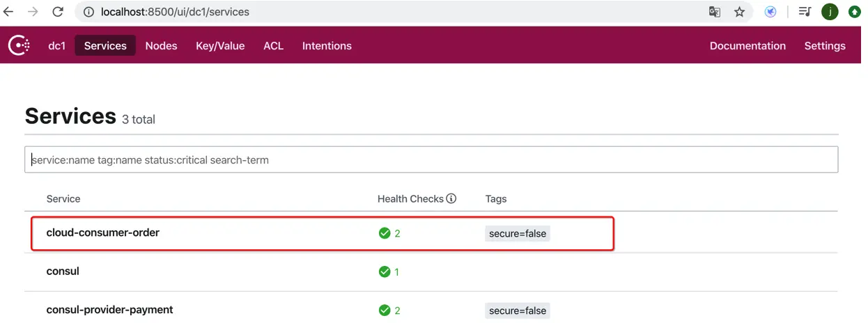The height and width of the screenshot is (323, 868).
Task: Open the media playlist control icon
Action: tap(805, 12)
